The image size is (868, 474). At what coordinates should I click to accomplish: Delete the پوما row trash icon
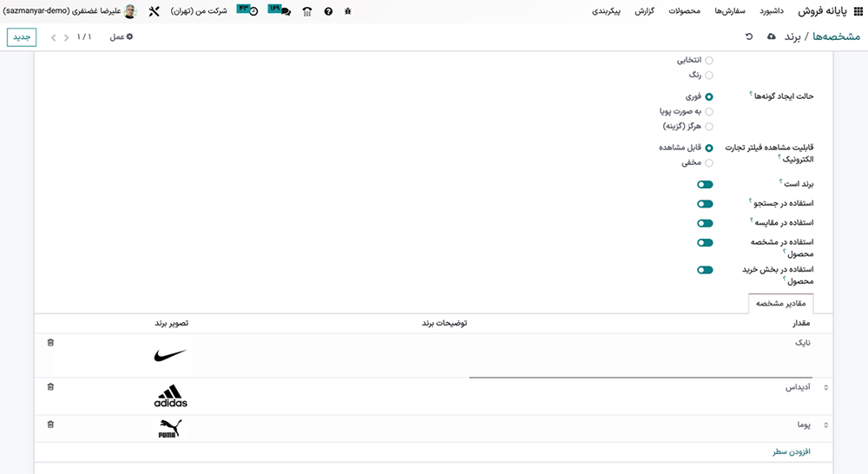50,425
